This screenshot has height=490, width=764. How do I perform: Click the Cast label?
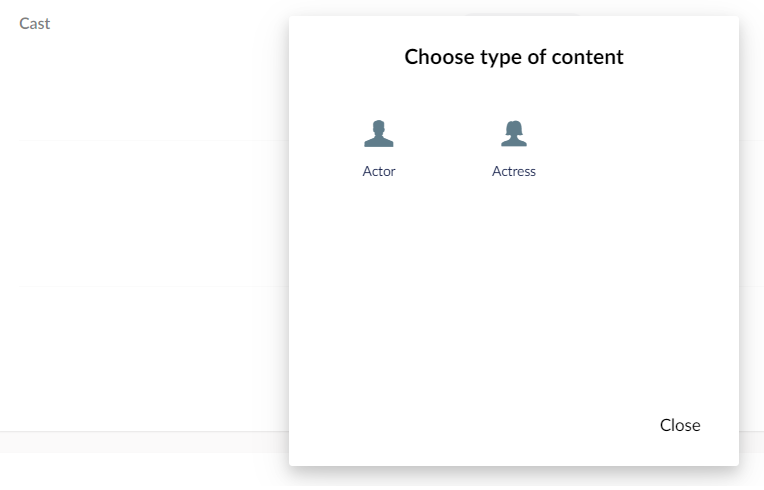pyautogui.click(x=35, y=23)
